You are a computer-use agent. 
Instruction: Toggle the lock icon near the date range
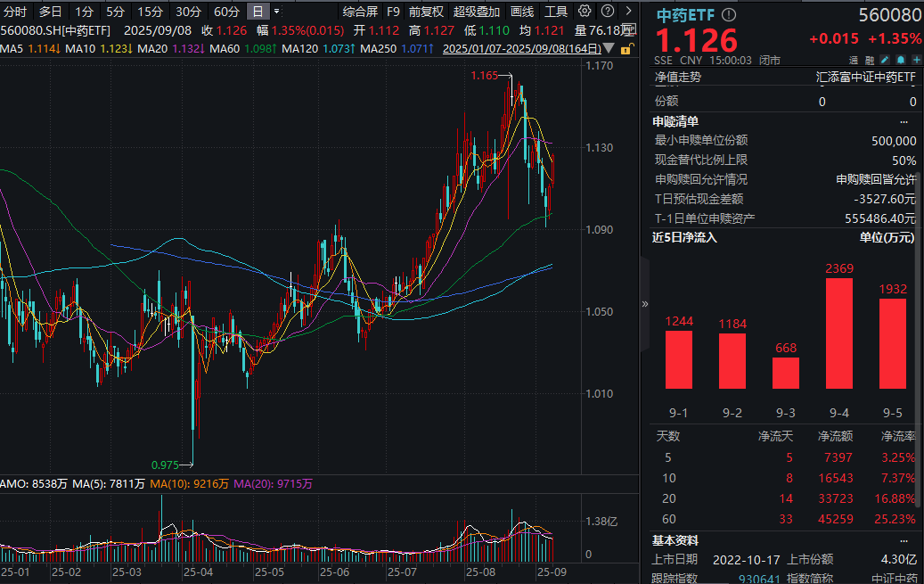click(x=625, y=49)
